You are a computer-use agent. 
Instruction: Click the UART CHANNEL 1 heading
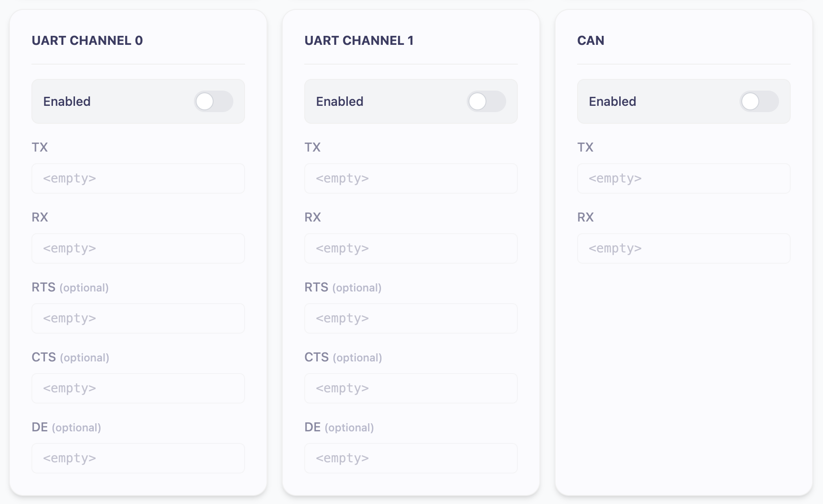359,40
